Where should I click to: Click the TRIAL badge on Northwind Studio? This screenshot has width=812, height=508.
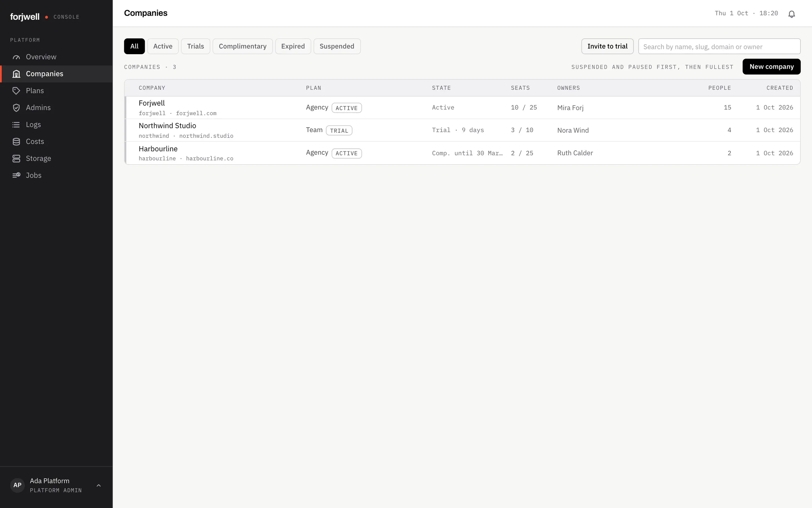pyautogui.click(x=339, y=131)
